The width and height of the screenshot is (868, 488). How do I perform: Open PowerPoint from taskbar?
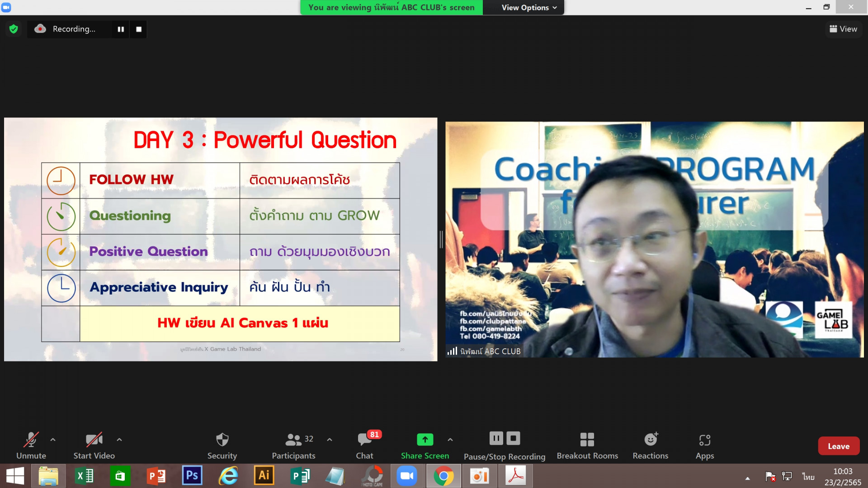click(x=156, y=476)
